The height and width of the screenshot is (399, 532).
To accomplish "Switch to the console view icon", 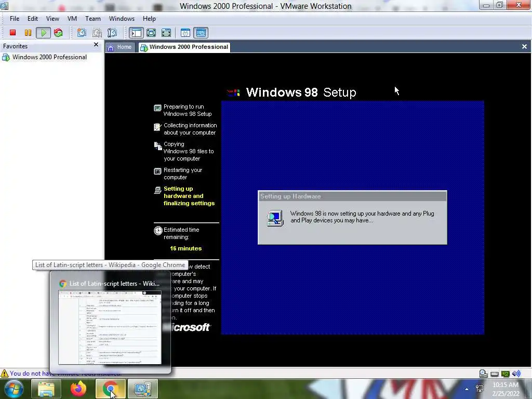I will (x=201, y=33).
